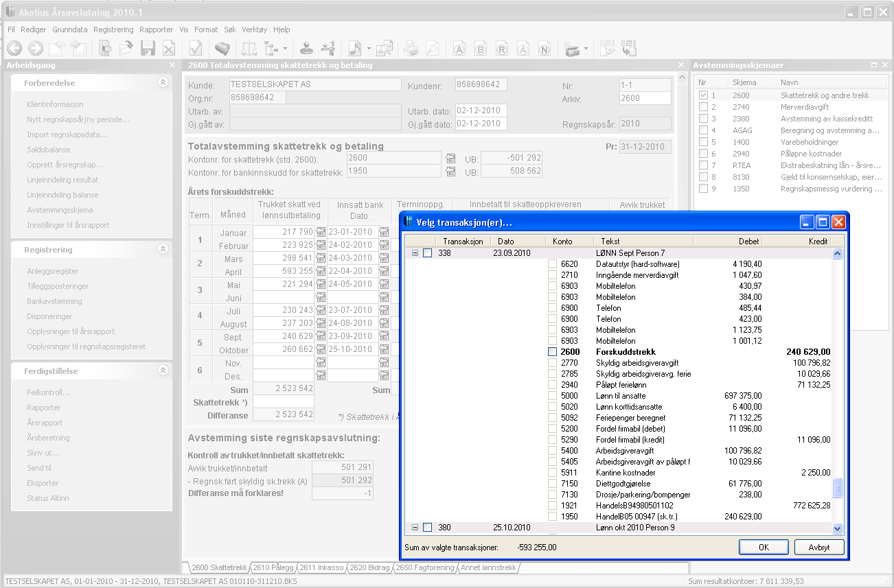This screenshot has height=588, width=894.
Task: Click transaction icon next to 217 790
Action: [x=321, y=232]
